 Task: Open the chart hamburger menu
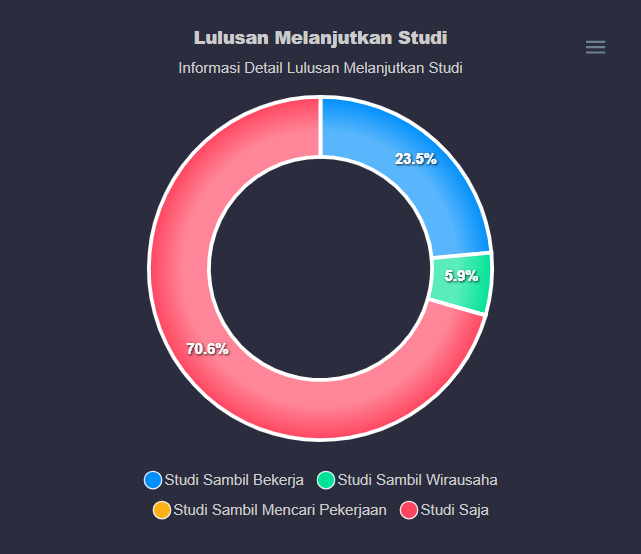pyautogui.click(x=595, y=47)
